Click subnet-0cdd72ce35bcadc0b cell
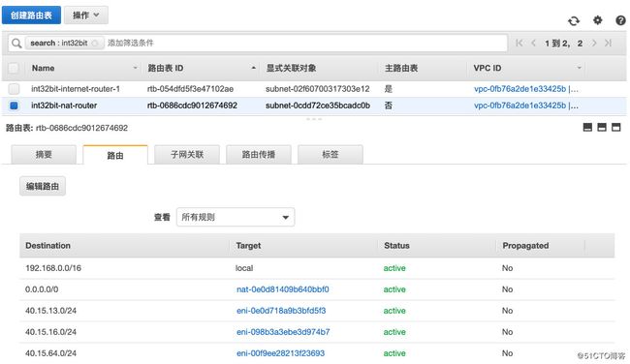This screenshot has height=364, width=630. tap(318, 106)
